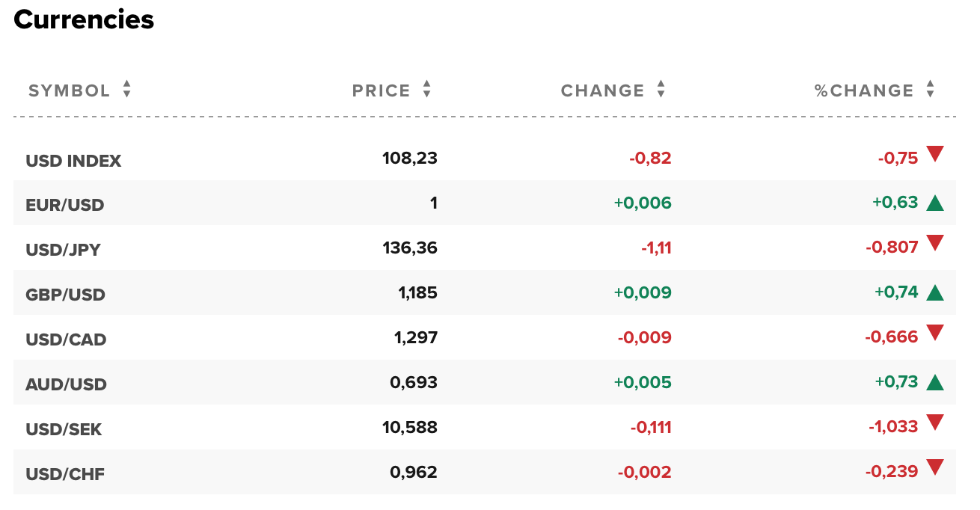Click red down arrow for USD/CAD
The image size is (980, 510).
pos(935,334)
